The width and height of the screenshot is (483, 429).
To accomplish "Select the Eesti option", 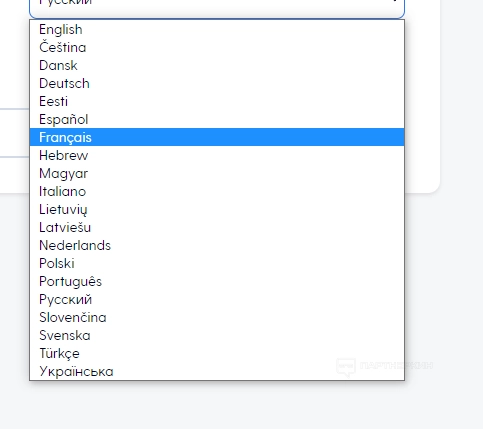I will 217,101.
